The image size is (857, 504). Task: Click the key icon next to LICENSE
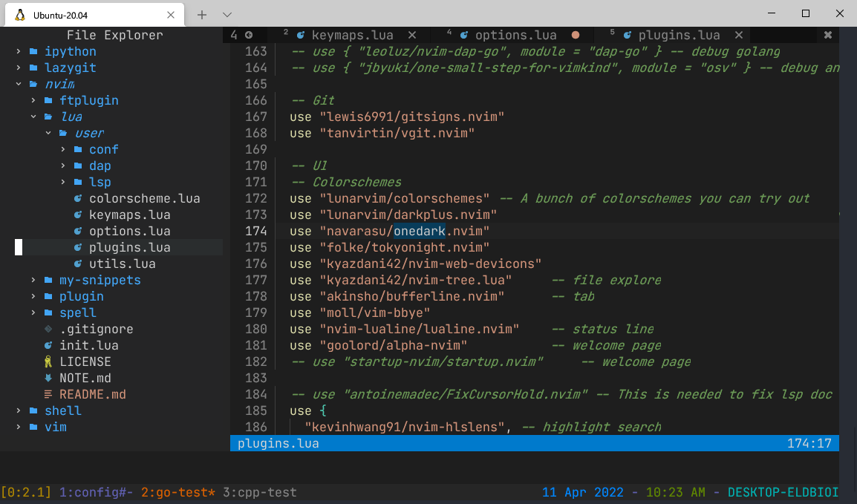[x=48, y=362]
